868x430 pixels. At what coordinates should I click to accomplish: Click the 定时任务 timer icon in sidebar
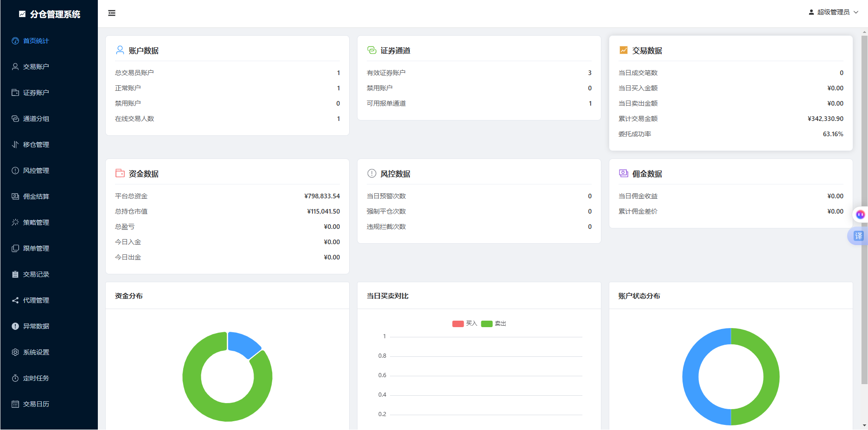pos(15,378)
